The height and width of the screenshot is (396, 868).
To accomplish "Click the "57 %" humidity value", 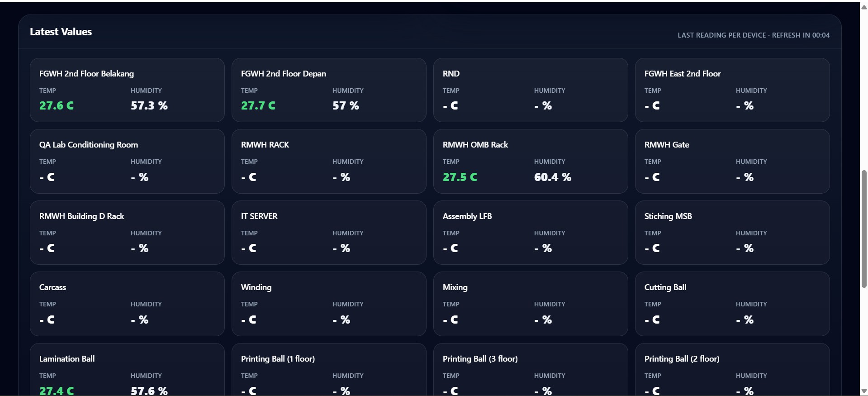I will (x=346, y=106).
